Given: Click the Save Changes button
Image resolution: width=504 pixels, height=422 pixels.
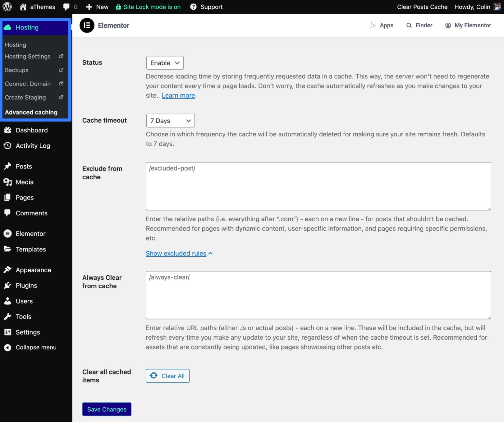Looking at the screenshot, I should point(107,409).
